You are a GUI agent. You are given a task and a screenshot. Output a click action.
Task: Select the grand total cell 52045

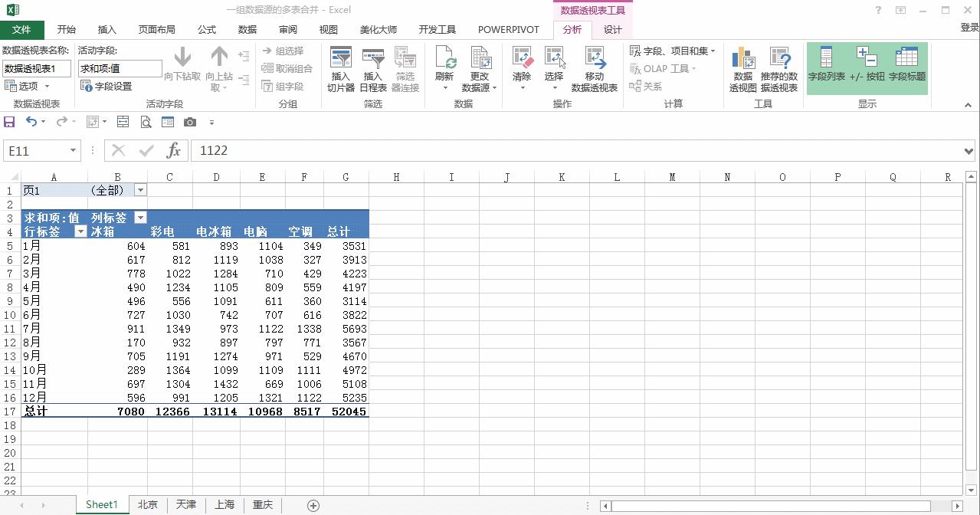coord(346,412)
